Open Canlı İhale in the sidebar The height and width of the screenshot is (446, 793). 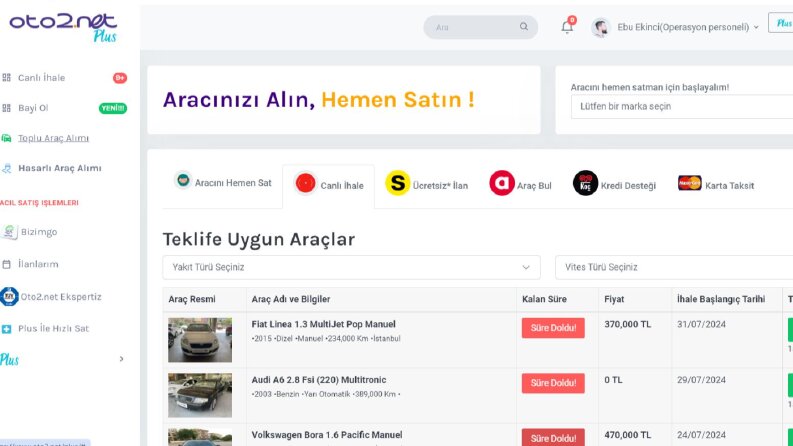41,78
